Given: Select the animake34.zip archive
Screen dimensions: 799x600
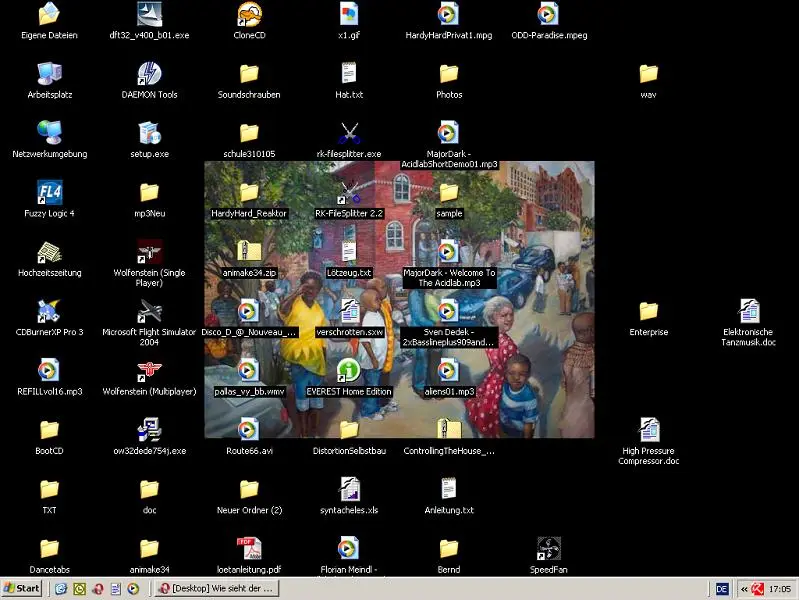Looking at the screenshot, I should 249,252.
